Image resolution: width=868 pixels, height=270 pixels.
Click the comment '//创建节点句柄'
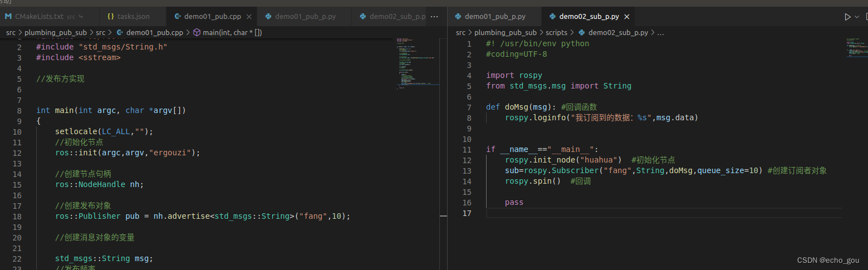pyautogui.click(x=83, y=174)
